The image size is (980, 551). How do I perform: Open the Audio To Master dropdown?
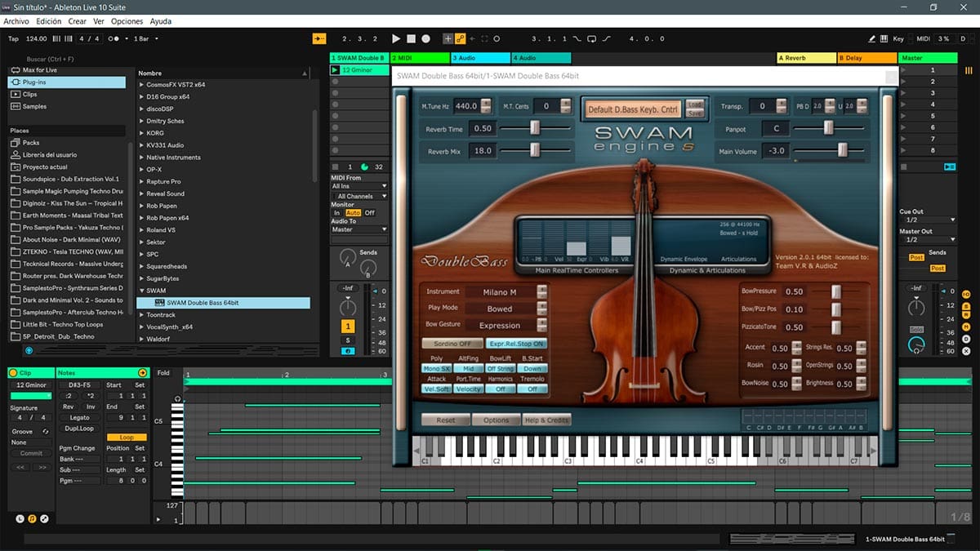[359, 229]
